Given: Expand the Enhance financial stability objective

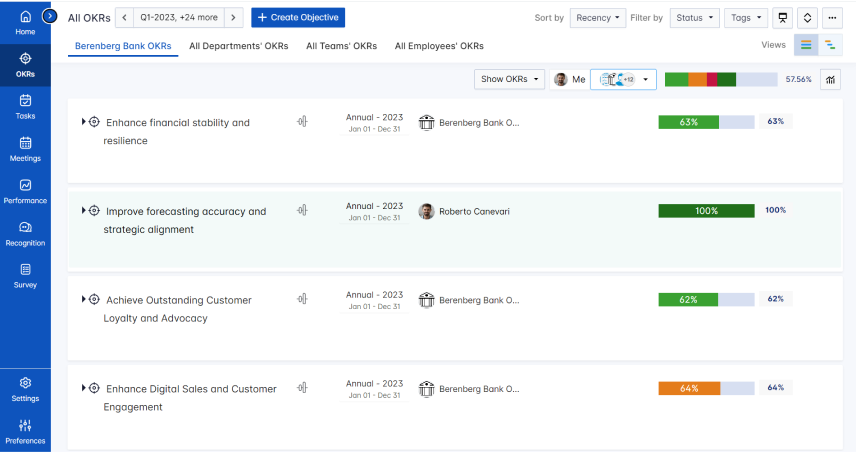Looking at the screenshot, I should (x=84, y=122).
